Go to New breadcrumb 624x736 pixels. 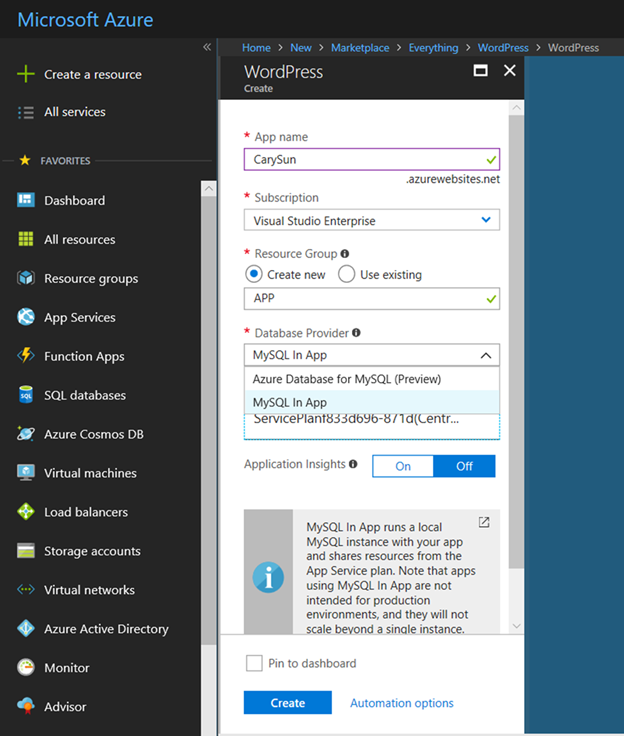(301, 48)
